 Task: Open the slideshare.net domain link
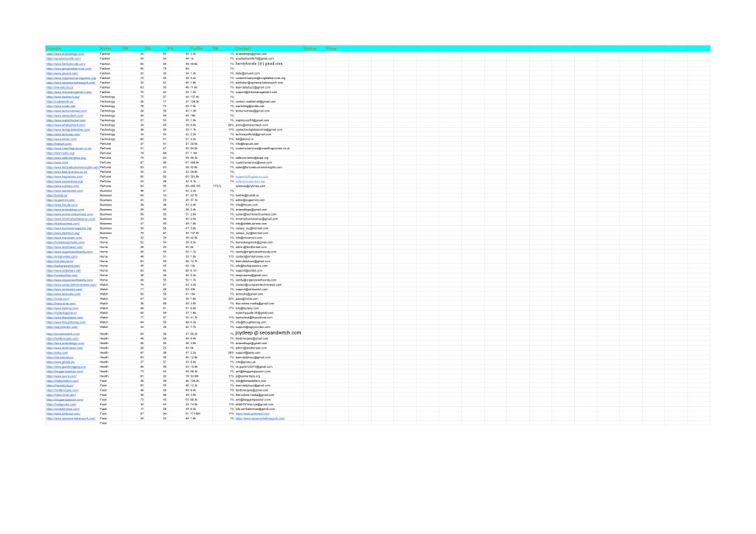[x=64, y=271]
